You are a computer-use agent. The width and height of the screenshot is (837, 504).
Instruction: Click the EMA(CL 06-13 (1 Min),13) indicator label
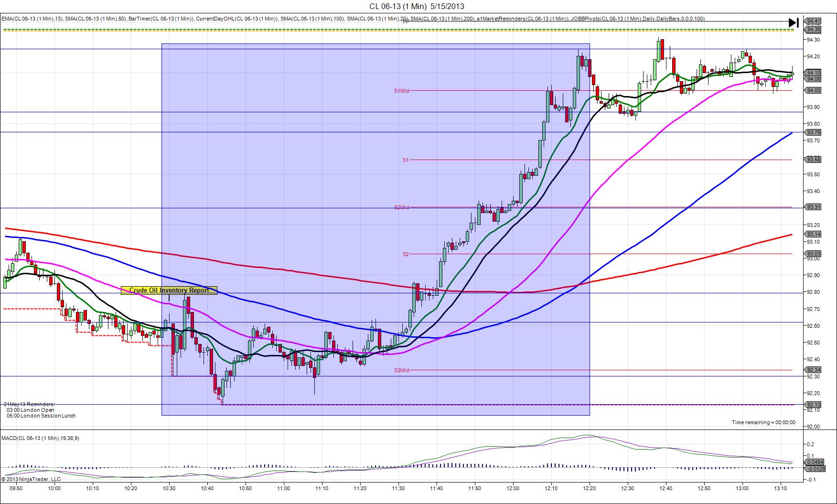[x=31, y=19]
